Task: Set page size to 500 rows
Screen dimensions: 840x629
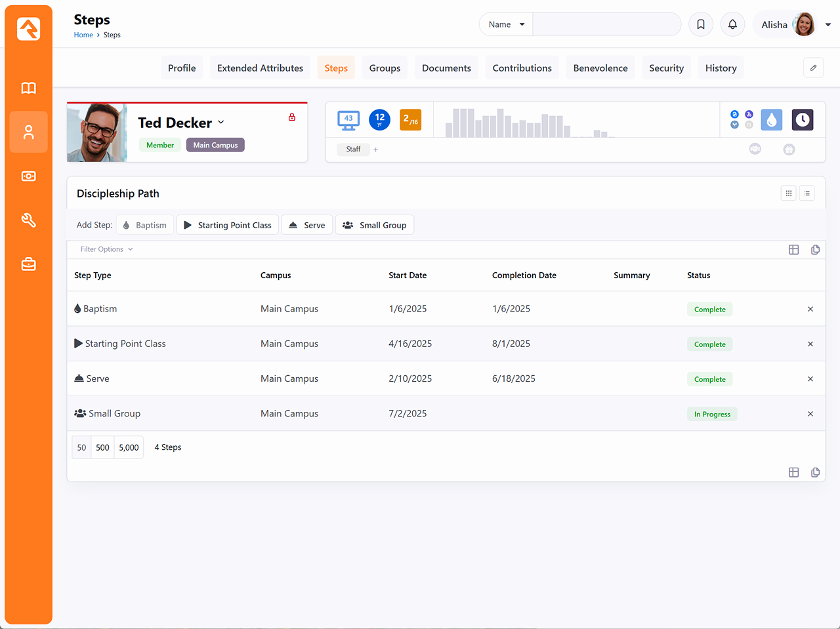Action: click(102, 447)
